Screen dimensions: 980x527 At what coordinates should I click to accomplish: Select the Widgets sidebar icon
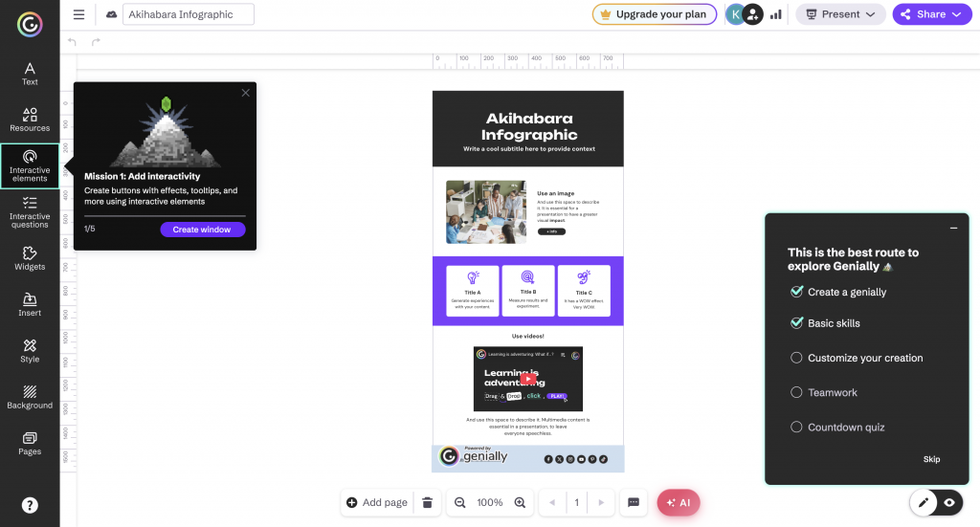pyautogui.click(x=30, y=258)
